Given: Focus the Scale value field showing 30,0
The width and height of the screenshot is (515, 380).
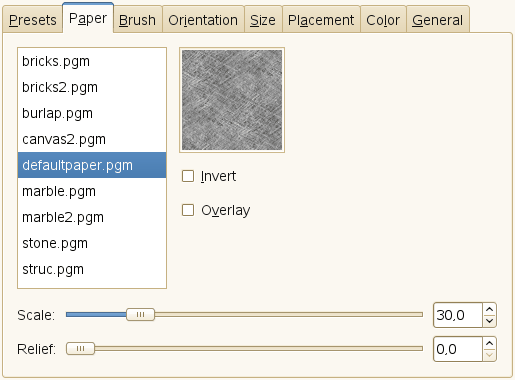Looking at the screenshot, I should coord(458,315).
